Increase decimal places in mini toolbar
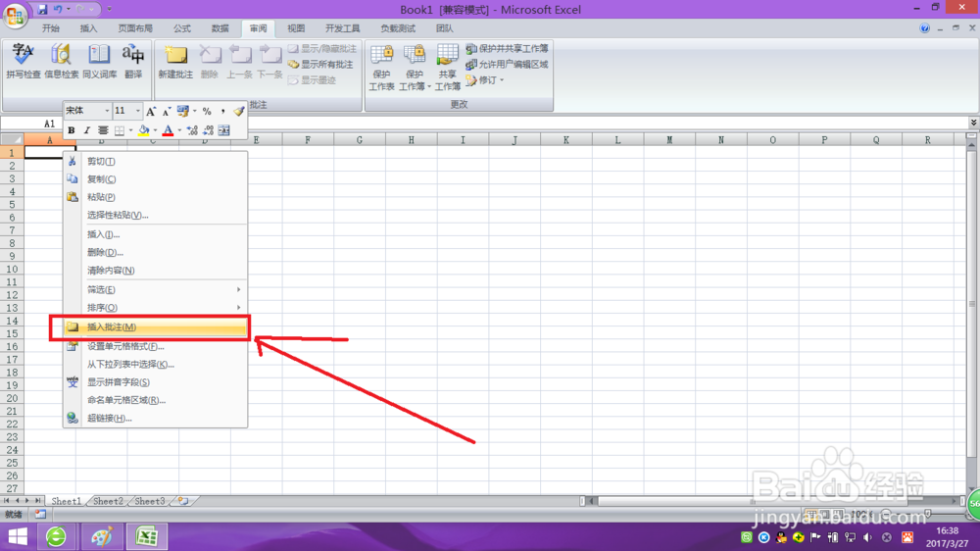The width and height of the screenshot is (980, 551). click(x=192, y=130)
